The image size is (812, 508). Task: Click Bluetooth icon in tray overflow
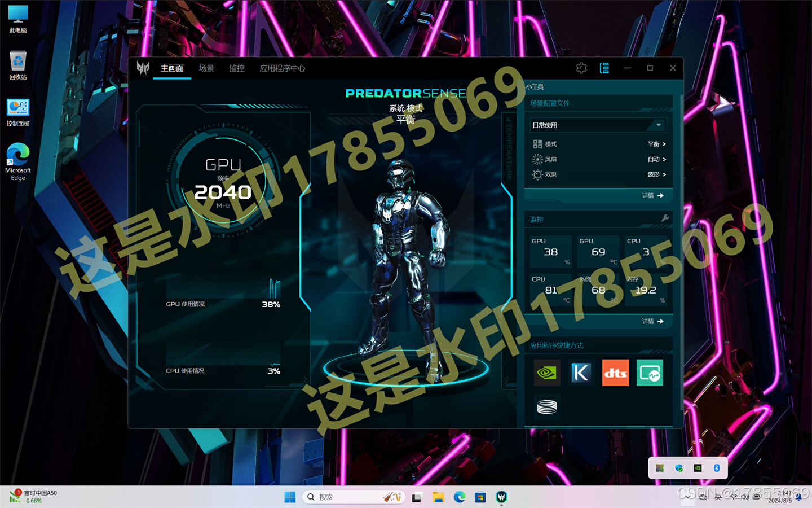pyautogui.click(x=717, y=468)
